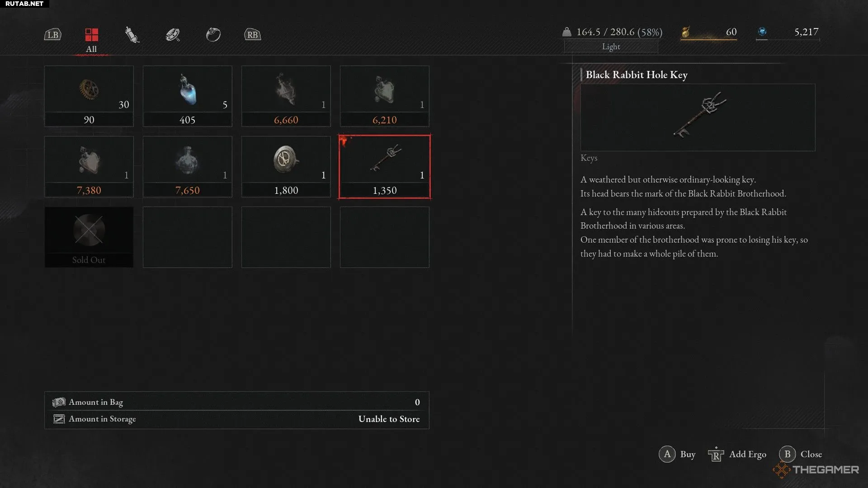This screenshot has height=488, width=868.
Task: Open the consumables bottle category tab
Action: point(132,35)
